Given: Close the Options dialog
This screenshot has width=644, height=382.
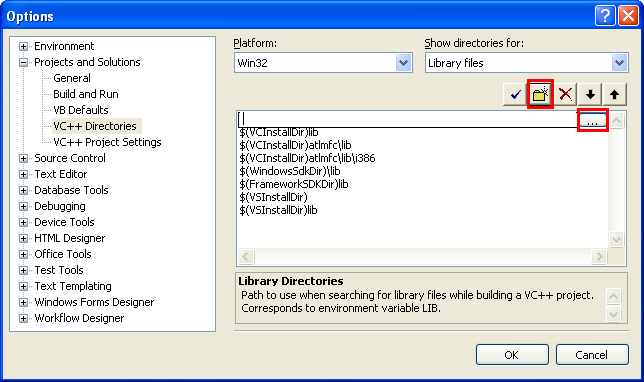Looking at the screenshot, I should click(628, 16).
